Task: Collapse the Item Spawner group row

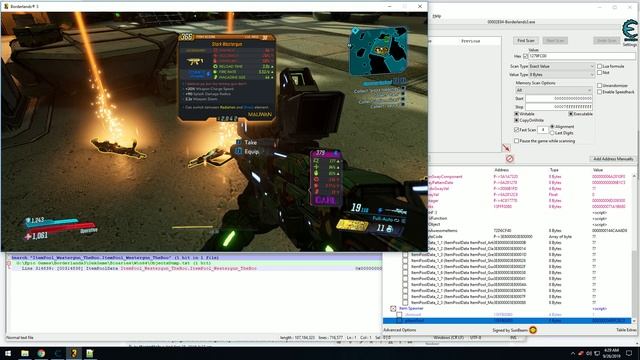Action: 393,309
